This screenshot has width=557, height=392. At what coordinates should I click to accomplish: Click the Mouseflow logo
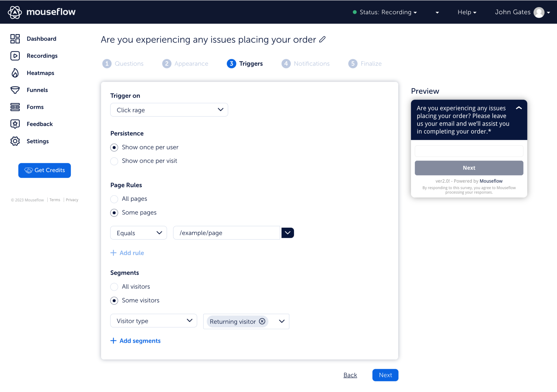click(x=41, y=12)
